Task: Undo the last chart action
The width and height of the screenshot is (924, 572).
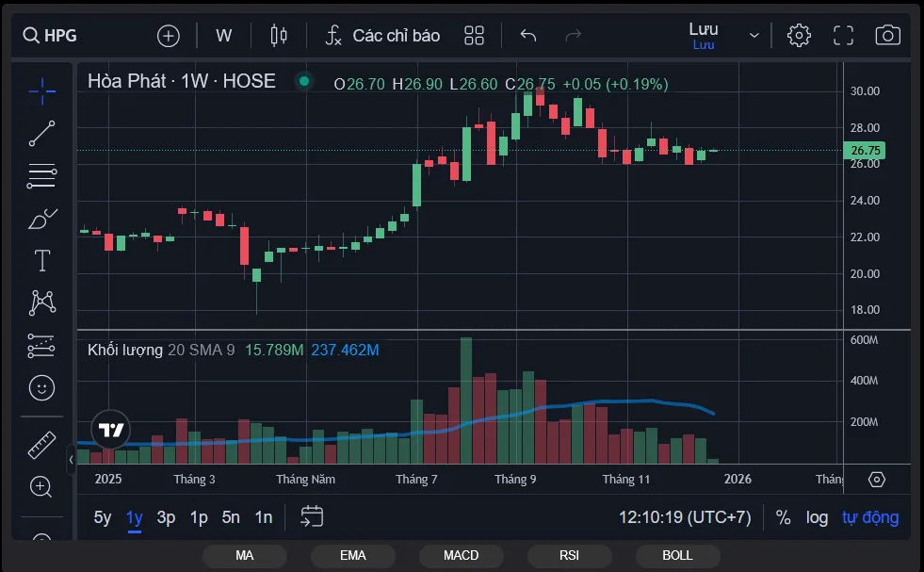Action: click(528, 36)
